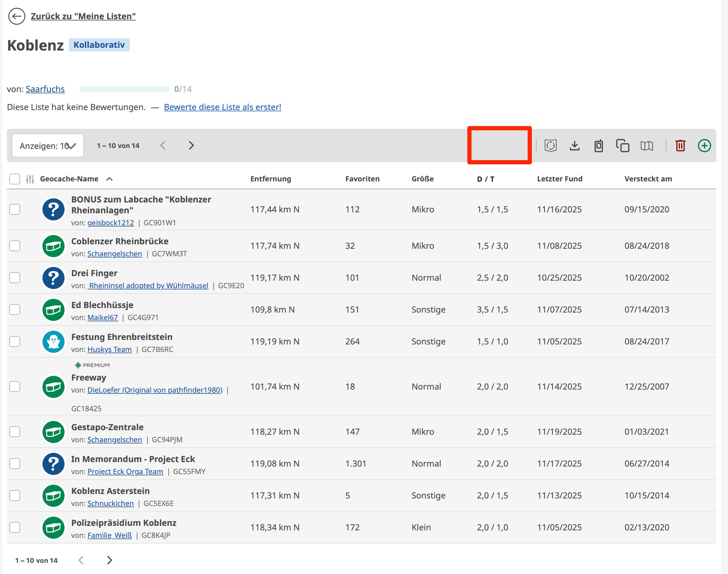Select the Gestapo-Zentrale row checkbox
The height and width of the screenshot is (574, 728).
15,431
